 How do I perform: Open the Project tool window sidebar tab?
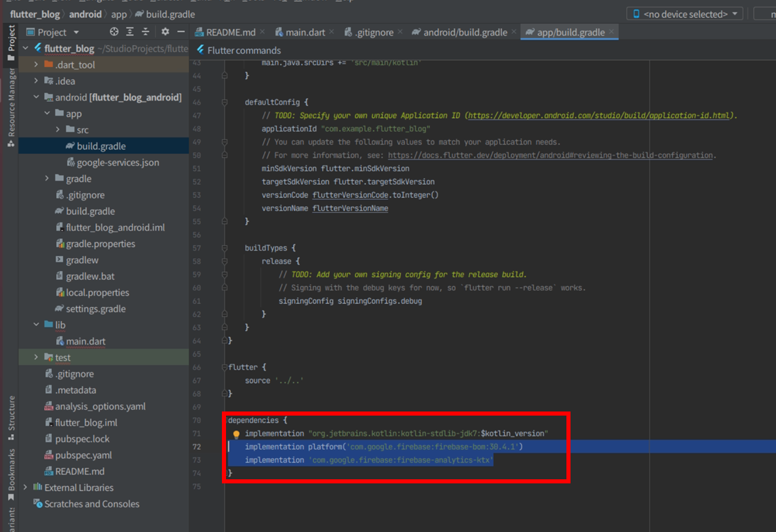tap(11, 43)
